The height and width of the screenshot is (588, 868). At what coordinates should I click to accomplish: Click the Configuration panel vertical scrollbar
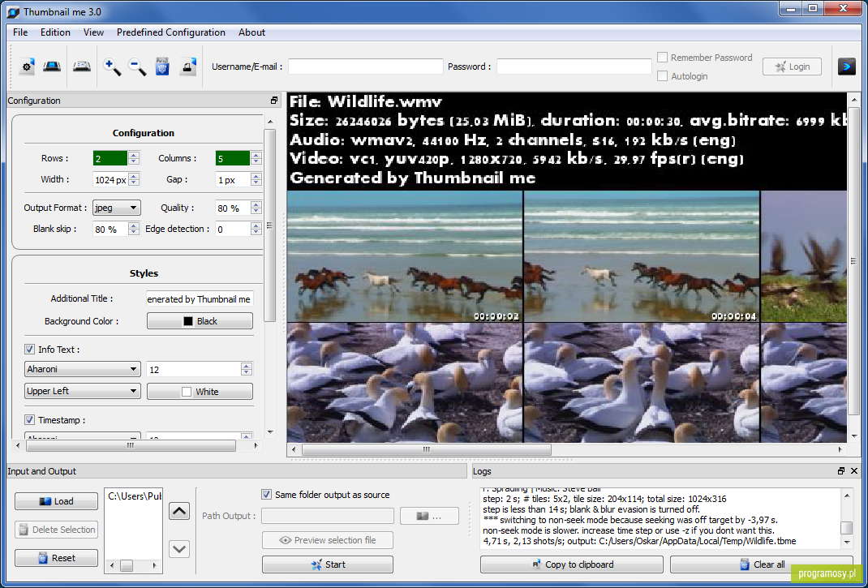click(270, 224)
